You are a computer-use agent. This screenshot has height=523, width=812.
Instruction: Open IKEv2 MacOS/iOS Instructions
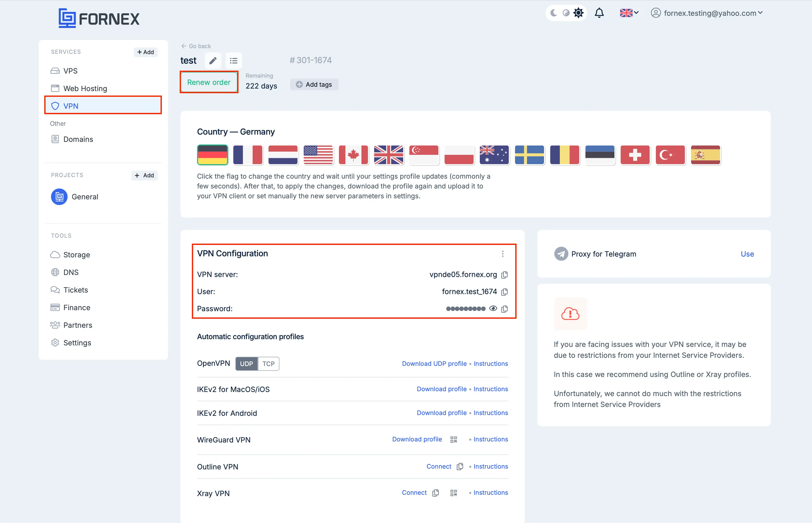point(491,389)
